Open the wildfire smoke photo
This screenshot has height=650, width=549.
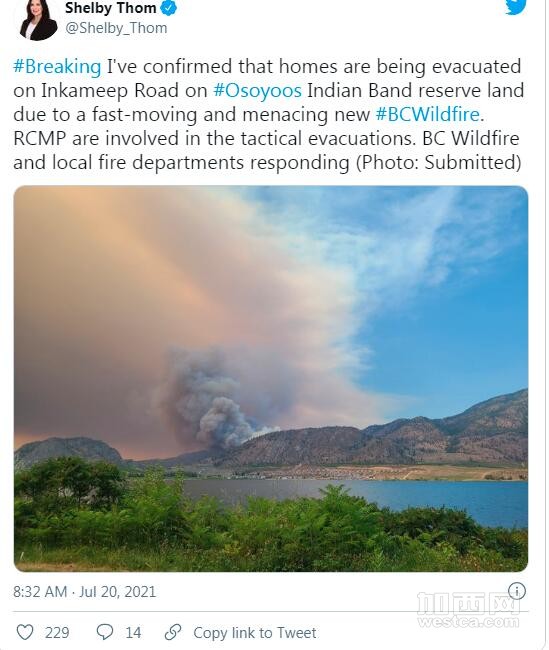pyautogui.click(x=271, y=378)
